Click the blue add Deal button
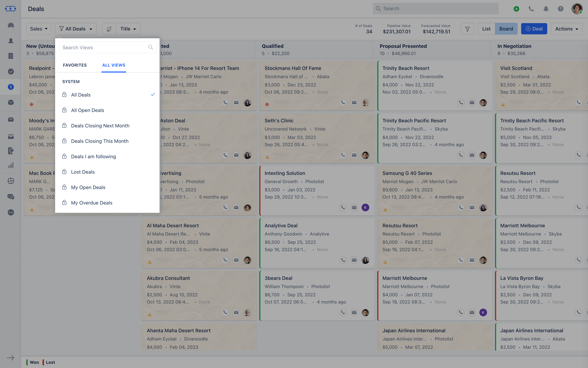Image resolution: width=588 pixels, height=368 pixels. (x=534, y=29)
